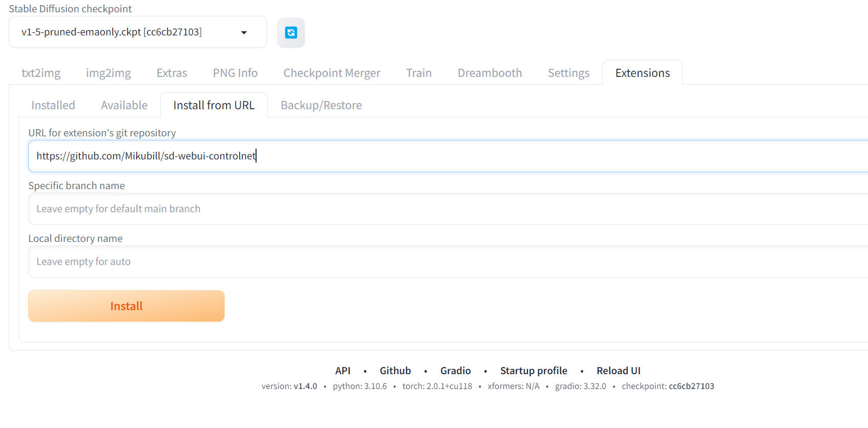The height and width of the screenshot is (428, 868).
Task: Switch to the txt2img tab
Action: (x=41, y=73)
